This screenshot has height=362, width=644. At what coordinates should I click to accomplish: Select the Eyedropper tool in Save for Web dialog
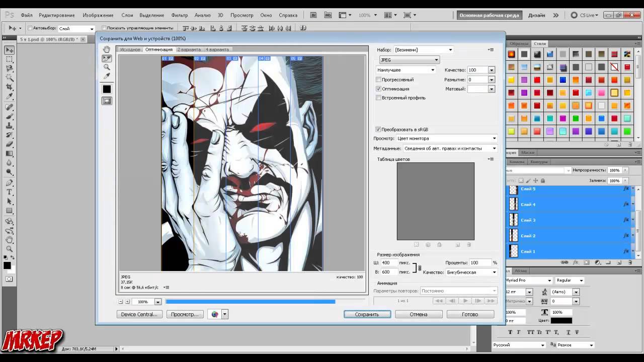pos(107,76)
